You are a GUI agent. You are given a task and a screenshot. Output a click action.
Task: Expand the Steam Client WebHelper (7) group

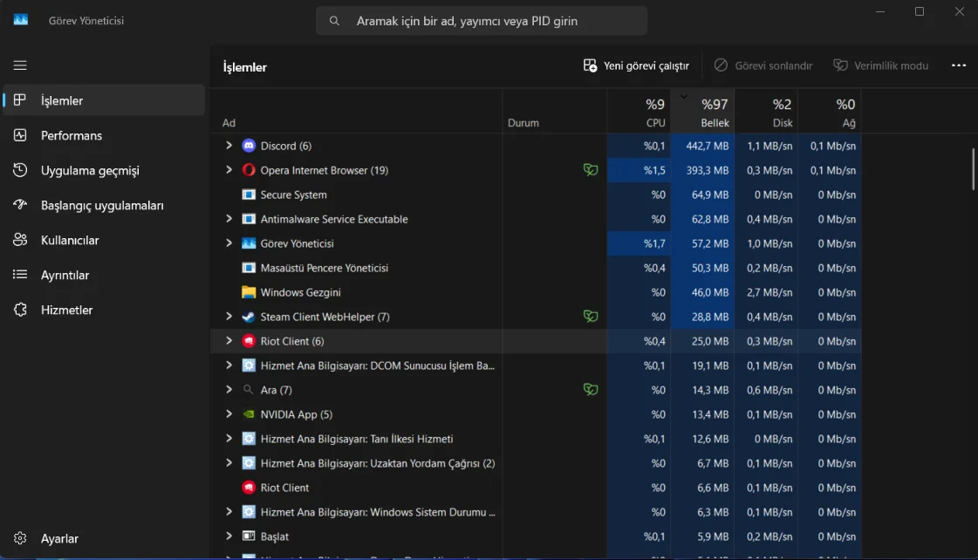click(x=229, y=316)
